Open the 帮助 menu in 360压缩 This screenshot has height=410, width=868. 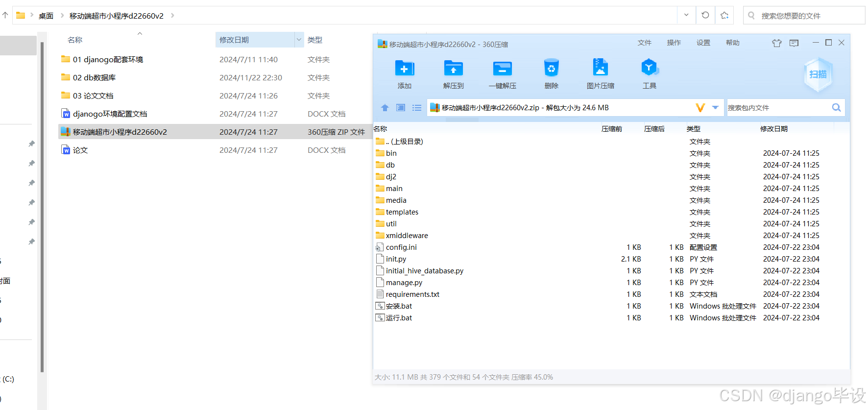(x=733, y=43)
